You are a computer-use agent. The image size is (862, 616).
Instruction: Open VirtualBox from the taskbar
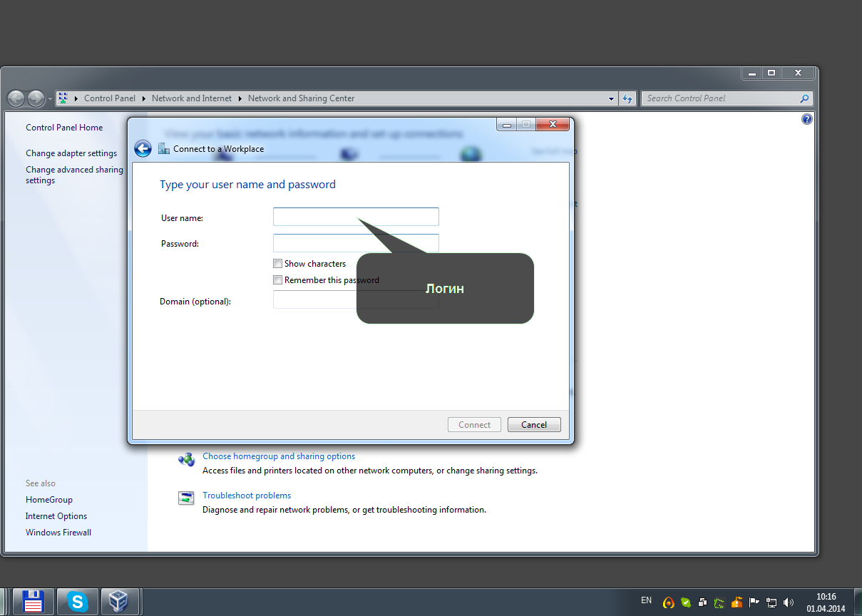119,602
